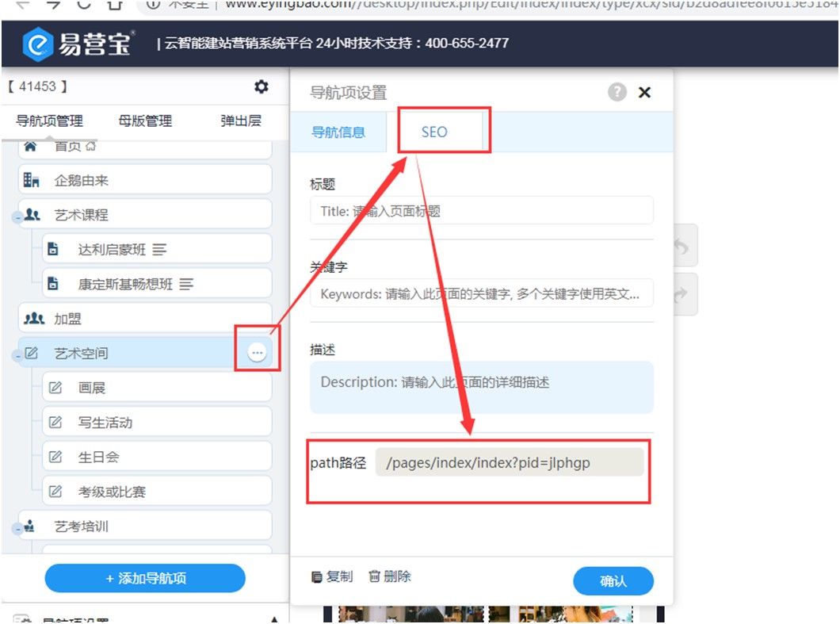Screen dimensions: 840x624
Task: Switch to the 导航信息 tab
Action: tap(338, 132)
